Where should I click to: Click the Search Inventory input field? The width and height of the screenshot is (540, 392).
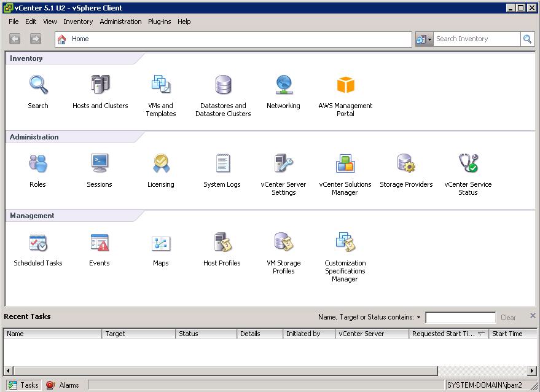click(x=476, y=39)
